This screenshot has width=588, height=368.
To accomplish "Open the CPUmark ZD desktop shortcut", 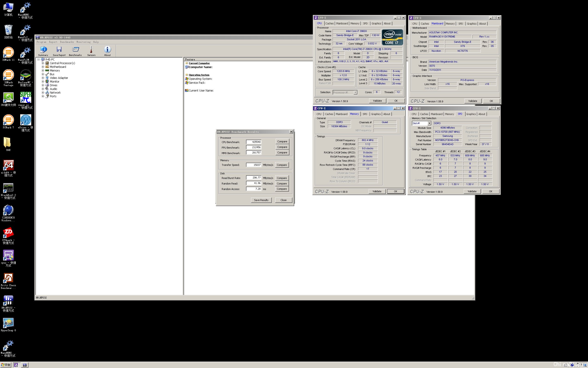I will tap(8, 236).
